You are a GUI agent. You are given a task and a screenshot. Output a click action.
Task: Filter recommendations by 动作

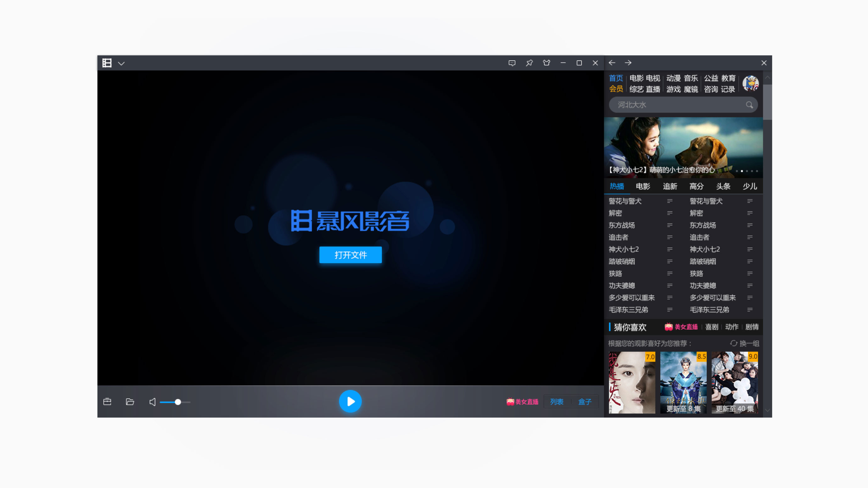[732, 327]
